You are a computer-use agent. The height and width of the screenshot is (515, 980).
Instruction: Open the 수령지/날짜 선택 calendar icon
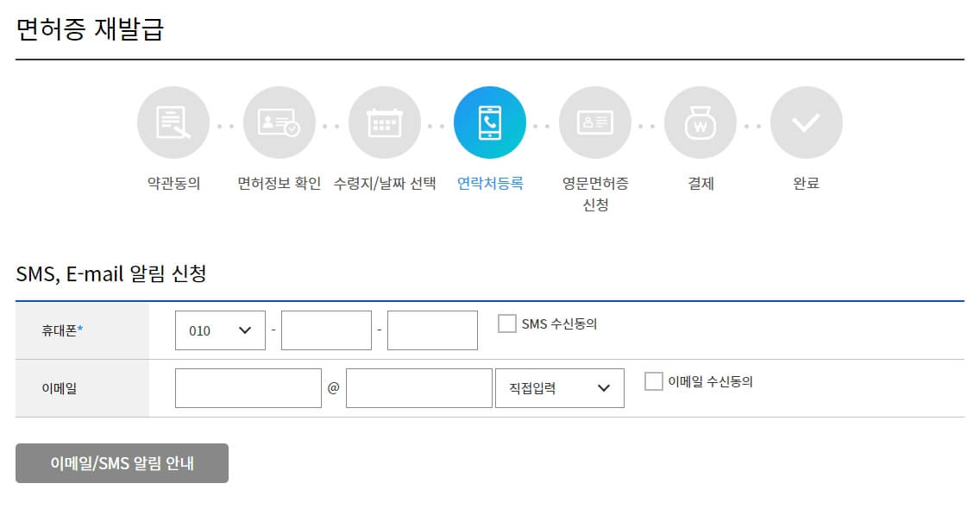(x=385, y=122)
